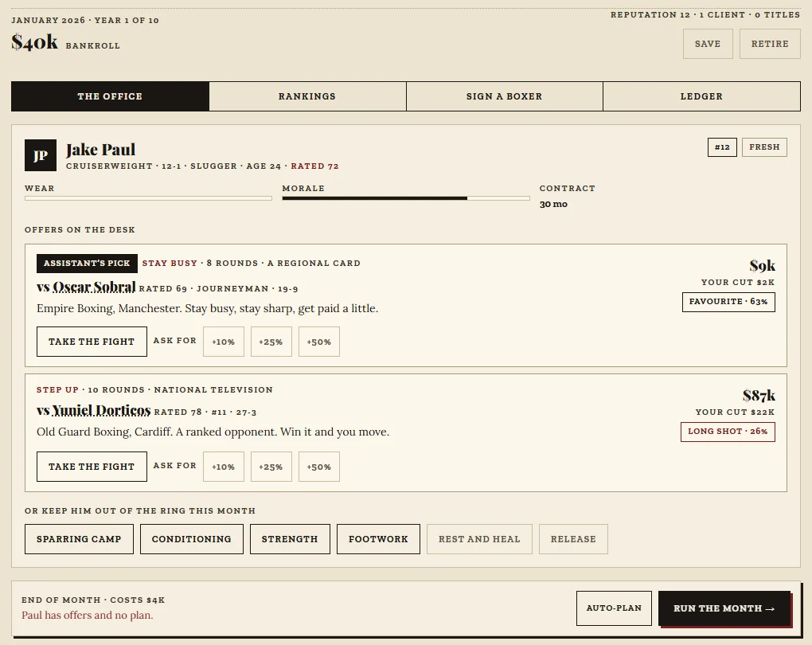Click the Auto-Plan button
Viewport: 812px width, 645px height.
pos(614,608)
